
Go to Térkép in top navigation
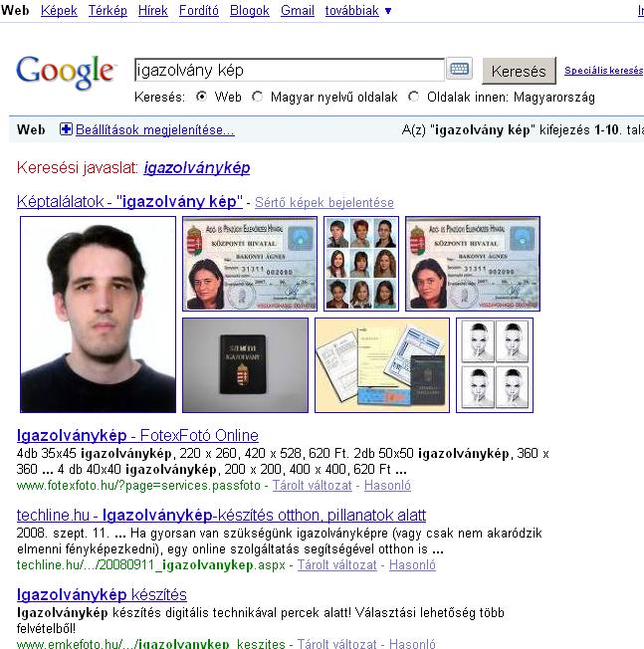pyautogui.click(x=107, y=10)
